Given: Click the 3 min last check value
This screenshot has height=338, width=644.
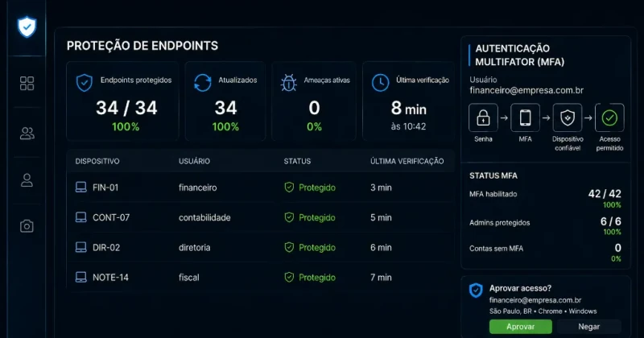Looking at the screenshot, I should pos(381,188).
